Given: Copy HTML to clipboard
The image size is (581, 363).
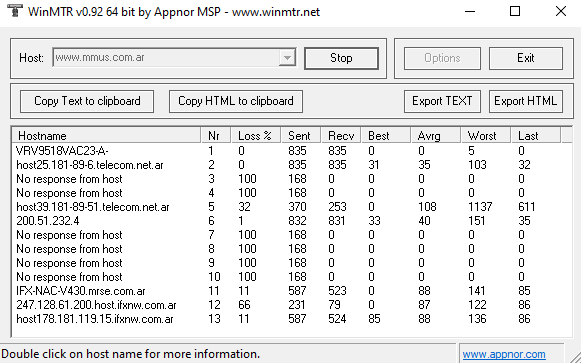Looking at the screenshot, I should pos(236,101).
